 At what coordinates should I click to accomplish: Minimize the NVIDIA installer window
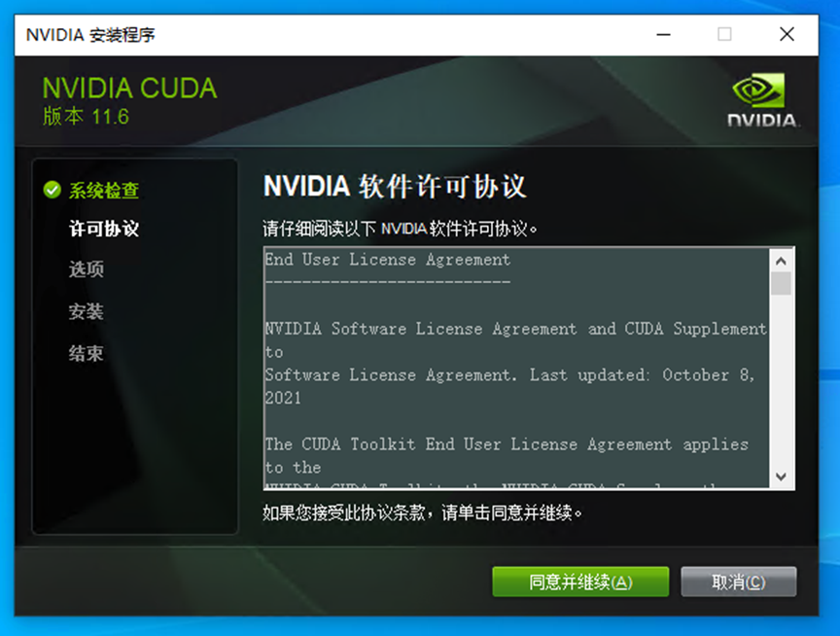pyautogui.click(x=663, y=35)
